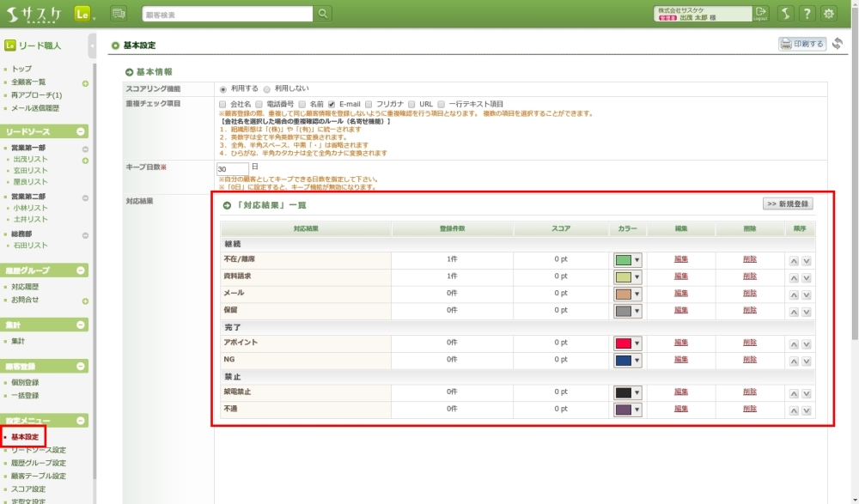Image resolution: width=859 pixels, height=504 pixels.
Task: Move 不在/離席 row down in order
Action: pos(807,260)
